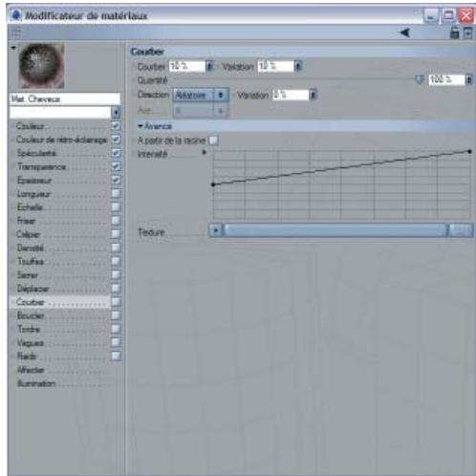476x476 pixels.
Task: Click the Quantité value stepper arrows
Action: [468, 79]
